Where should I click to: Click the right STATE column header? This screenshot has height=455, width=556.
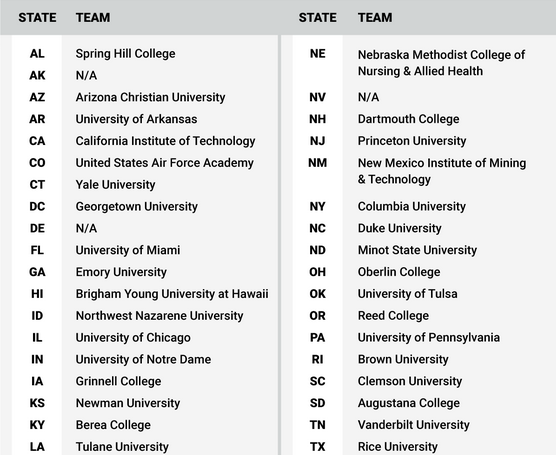317,17
